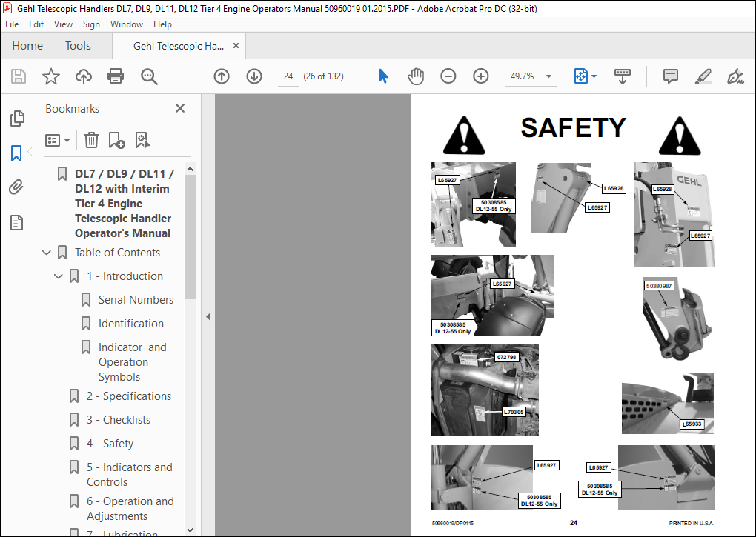
Task: Open the Sign menu
Action: pyautogui.click(x=91, y=24)
